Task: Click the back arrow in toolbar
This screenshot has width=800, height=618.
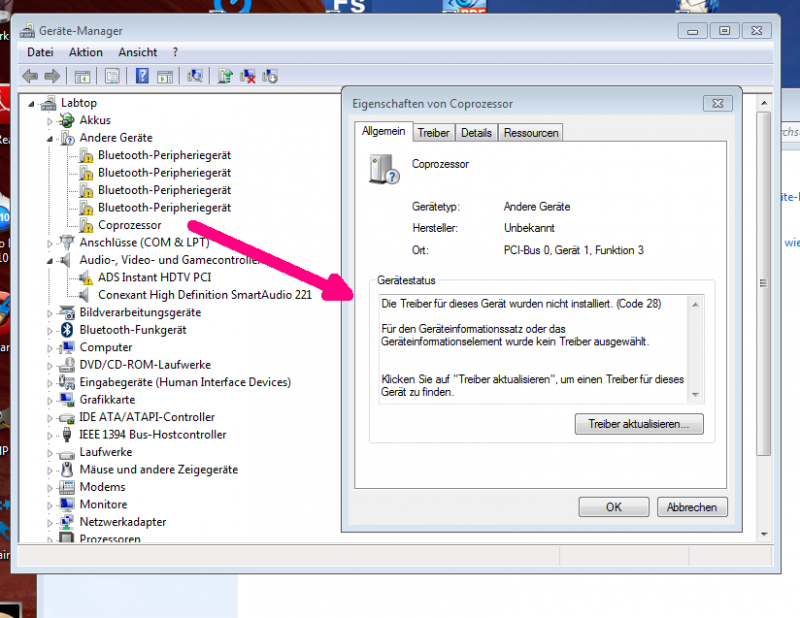Action: point(30,76)
